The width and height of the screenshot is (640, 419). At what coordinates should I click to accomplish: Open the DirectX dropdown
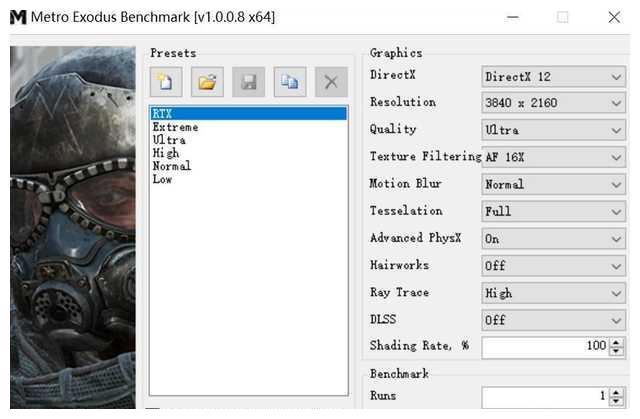pyautogui.click(x=553, y=77)
